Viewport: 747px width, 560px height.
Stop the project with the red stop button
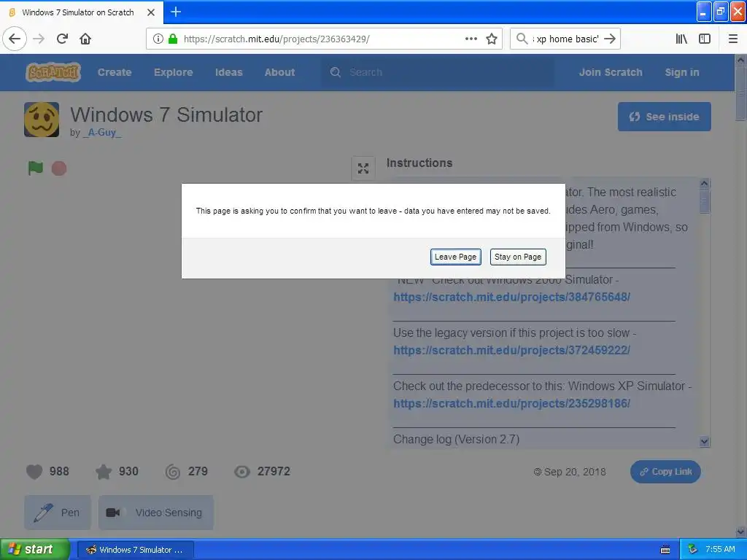tap(59, 168)
